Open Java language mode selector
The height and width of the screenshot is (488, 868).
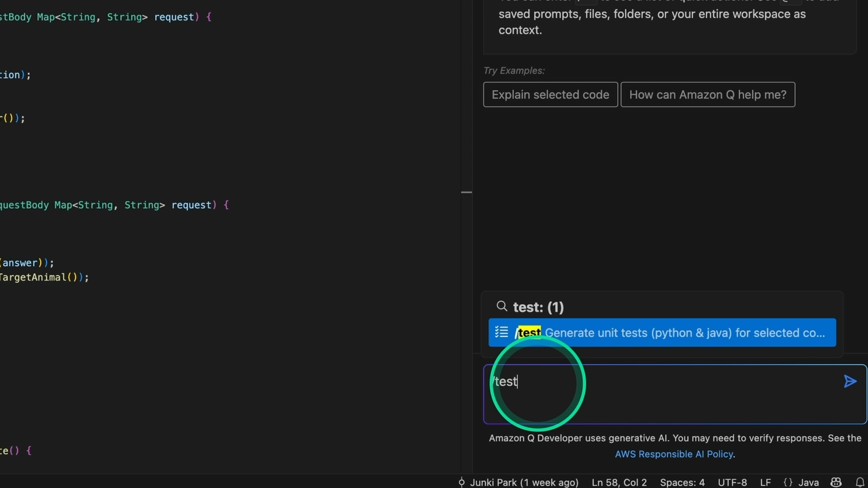pyautogui.click(x=809, y=482)
